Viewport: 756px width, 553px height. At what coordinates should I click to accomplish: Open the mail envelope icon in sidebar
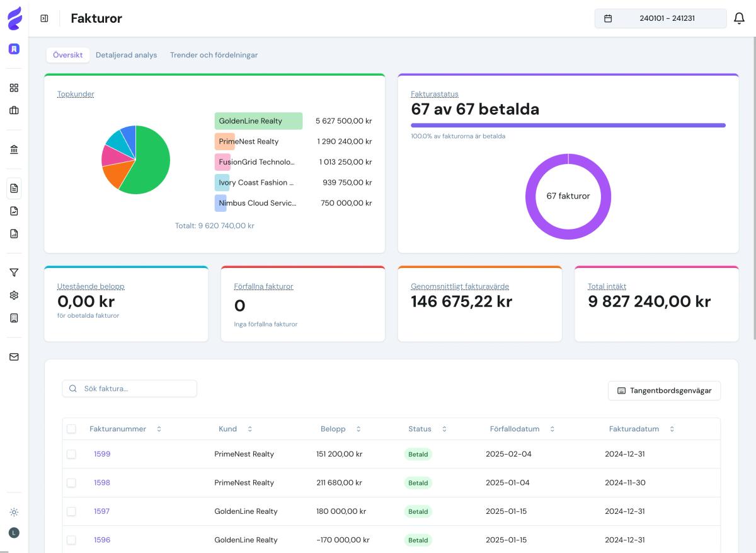point(14,357)
